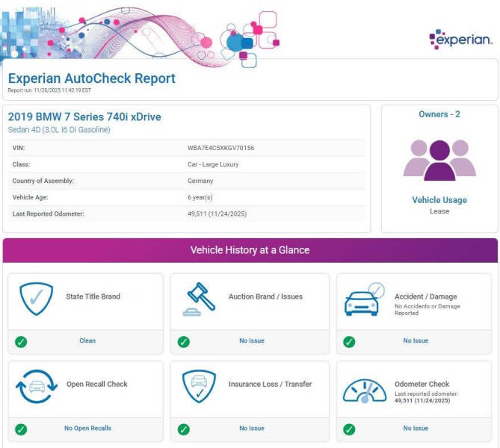
Task: Click the Insurance Loss shield car icon
Action: coord(200,387)
